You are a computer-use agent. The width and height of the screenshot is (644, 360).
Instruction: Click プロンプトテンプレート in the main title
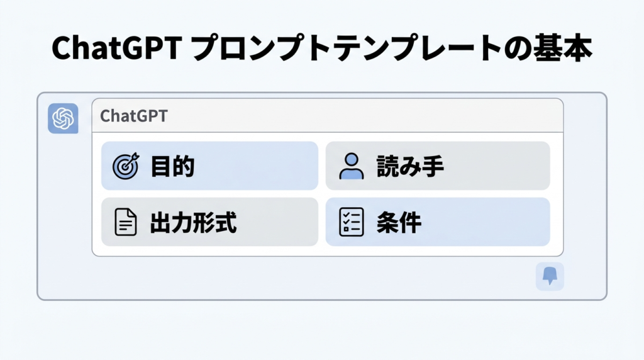[x=343, y=49]
